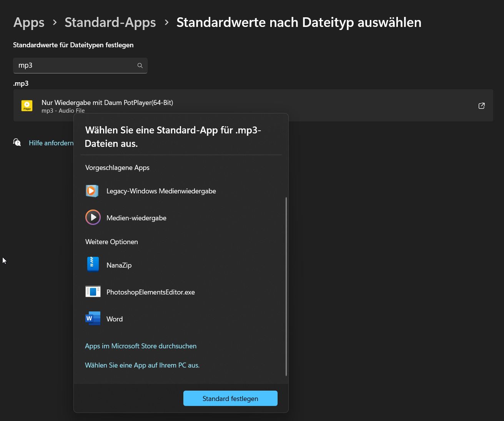Click the app list vertical scrollbar
This screenshot has height=421, width=504.
tap(286, 286)
